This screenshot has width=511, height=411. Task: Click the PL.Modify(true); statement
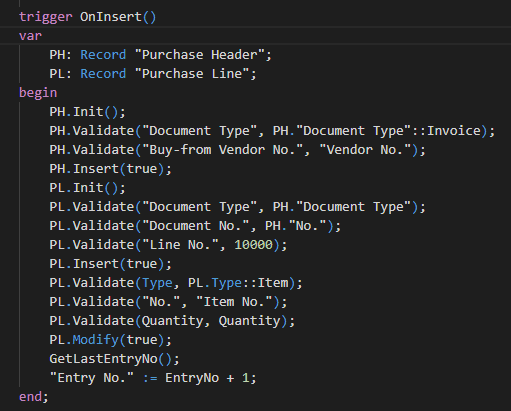point(110,340)
